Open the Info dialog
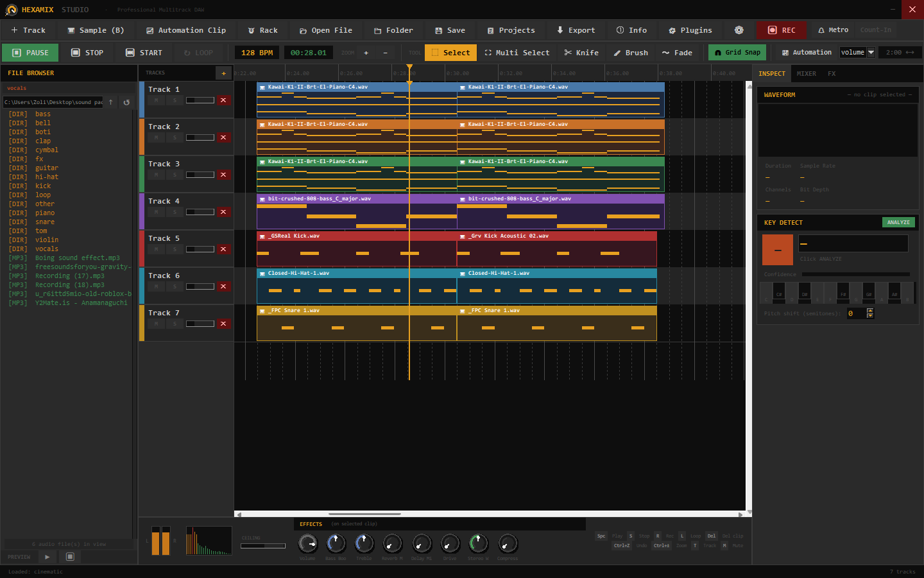This screenshot has width=924, height=578. coord(631,30)
